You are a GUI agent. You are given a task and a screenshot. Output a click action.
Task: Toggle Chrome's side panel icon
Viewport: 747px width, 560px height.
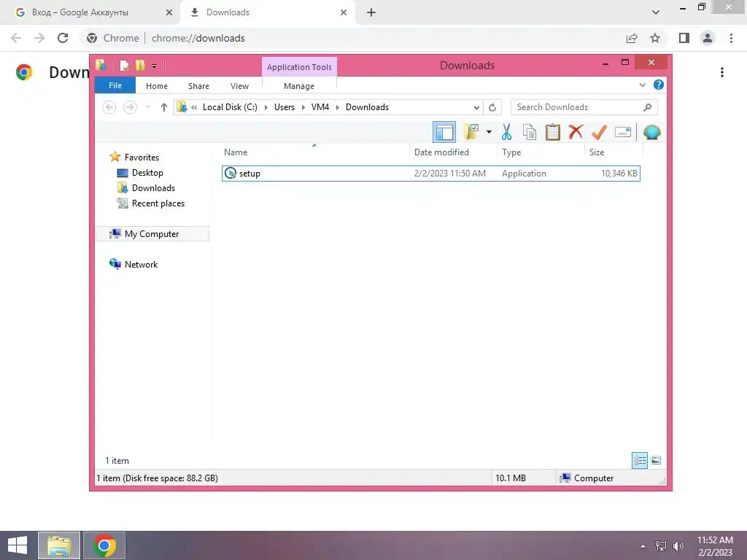pos(684,38)
